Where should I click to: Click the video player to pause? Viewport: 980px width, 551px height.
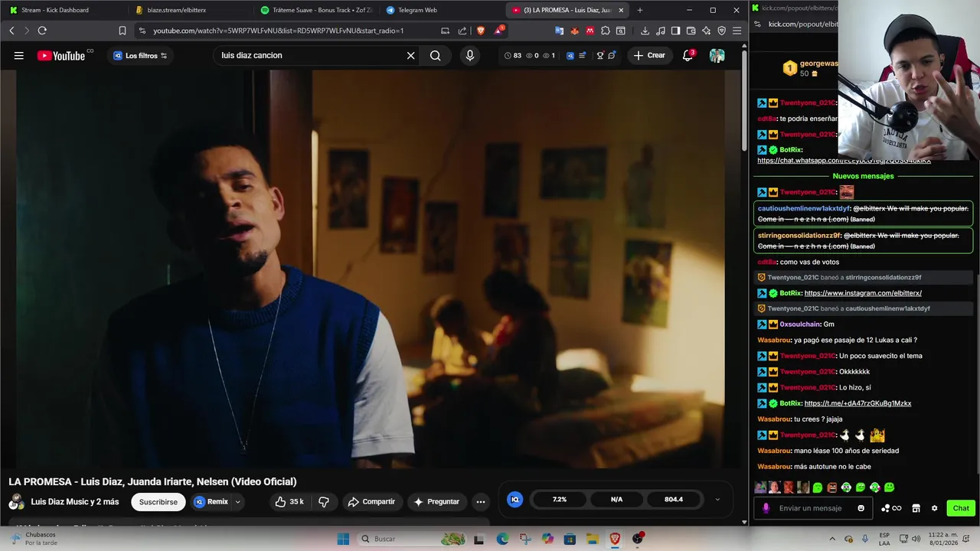coord(370,269)
